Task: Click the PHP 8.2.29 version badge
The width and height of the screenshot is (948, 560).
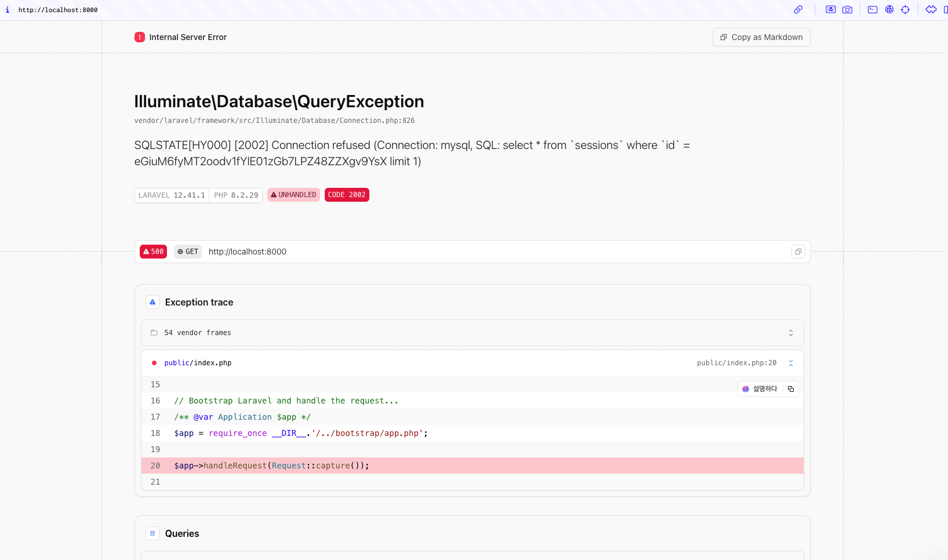Action: [x=236, y=195]
